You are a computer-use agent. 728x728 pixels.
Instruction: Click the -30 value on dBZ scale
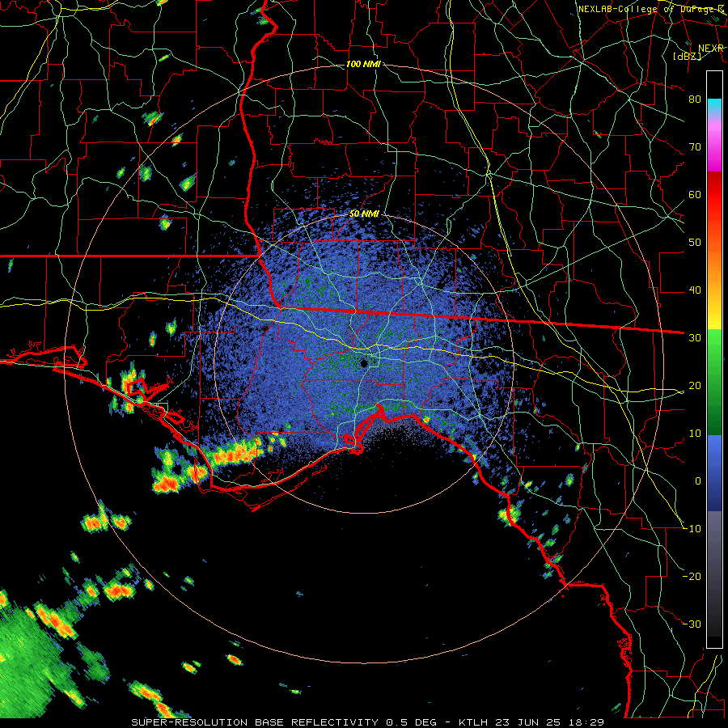(692, 624)
